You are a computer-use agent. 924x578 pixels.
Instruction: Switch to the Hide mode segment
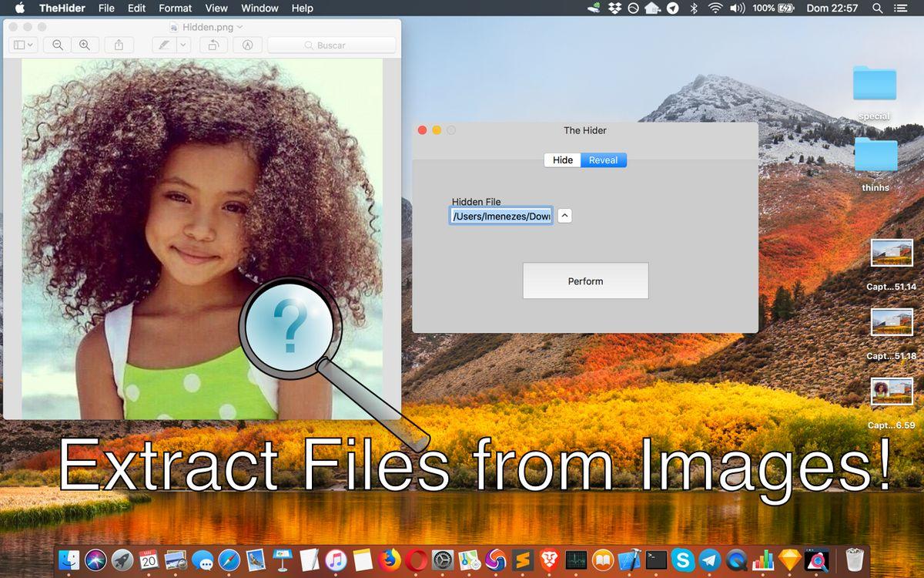(x=563, y=160)
